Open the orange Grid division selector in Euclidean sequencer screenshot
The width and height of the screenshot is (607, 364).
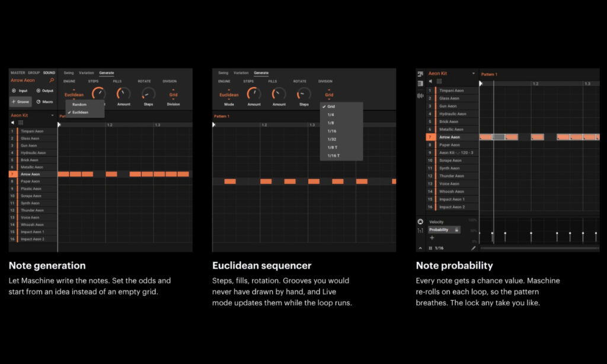pos(329,95)
